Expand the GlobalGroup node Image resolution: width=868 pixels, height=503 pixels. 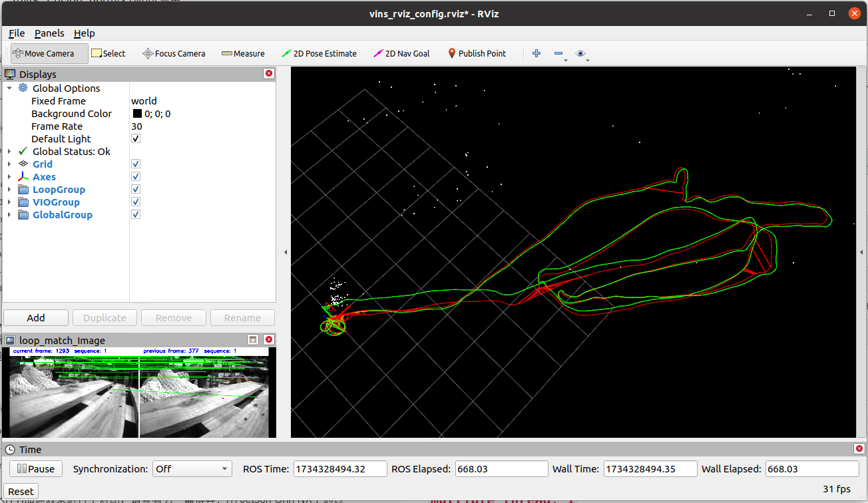pyautogui.click(x=9, y=214)
